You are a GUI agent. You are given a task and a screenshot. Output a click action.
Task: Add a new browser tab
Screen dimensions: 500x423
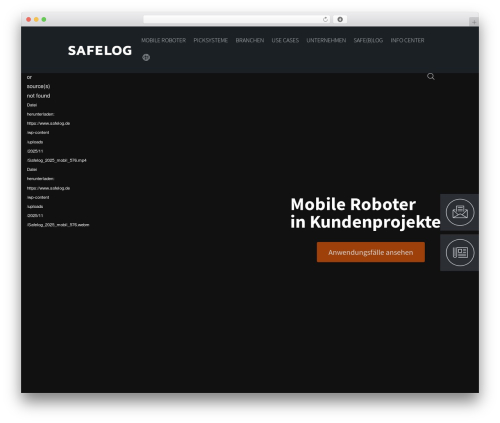click(x=474, y=22)
